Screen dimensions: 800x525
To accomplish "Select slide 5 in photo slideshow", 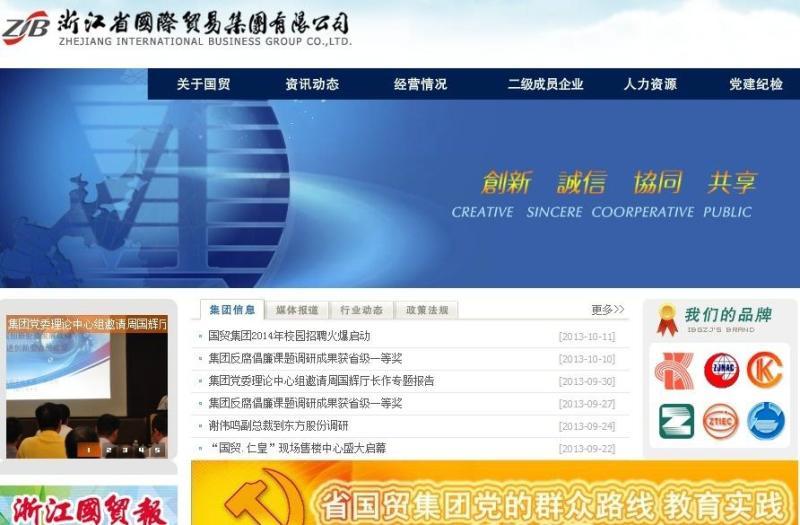I will coord(158,450).
